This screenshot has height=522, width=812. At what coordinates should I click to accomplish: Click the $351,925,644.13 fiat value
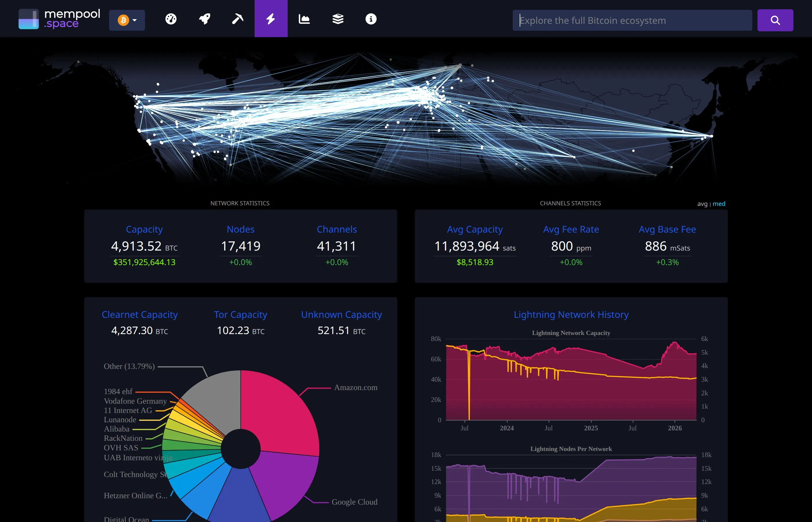pyautogui.click(x=144, y=262)
